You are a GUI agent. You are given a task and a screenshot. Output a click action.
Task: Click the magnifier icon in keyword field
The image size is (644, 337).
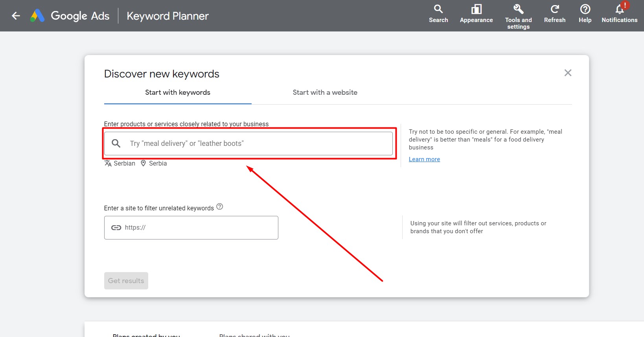point(116,144)
